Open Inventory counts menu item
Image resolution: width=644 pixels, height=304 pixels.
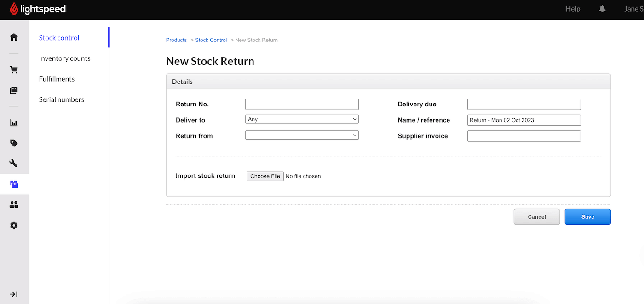tap(64, 58)
